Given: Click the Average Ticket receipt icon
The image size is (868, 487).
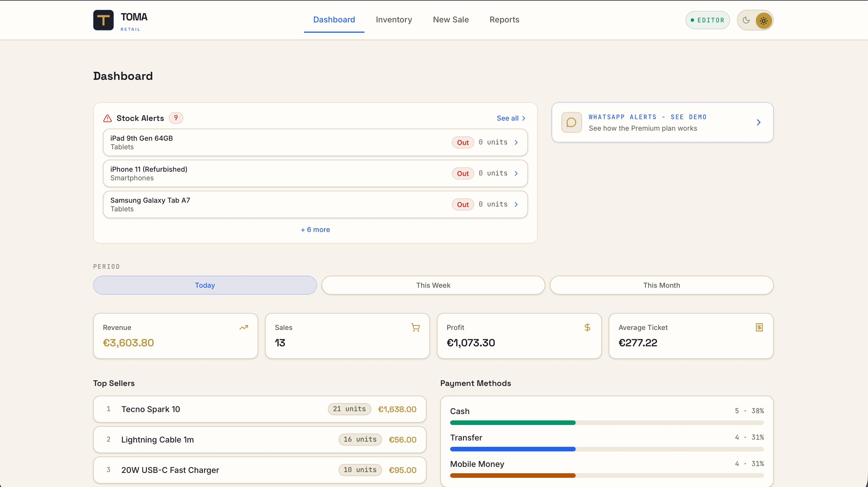Looking at the screenshot, I should pyautogui.click(x=759, y=327).
